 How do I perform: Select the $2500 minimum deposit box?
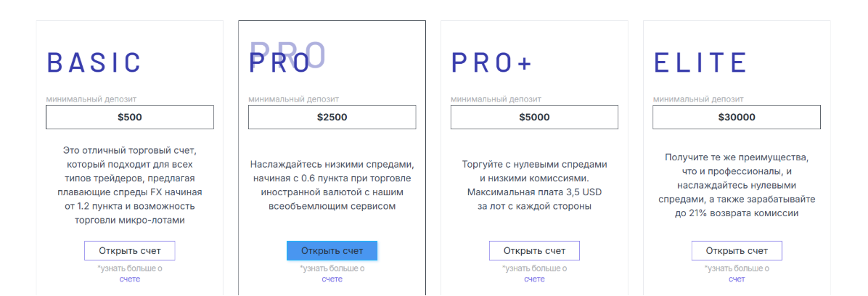pos(332,117)
